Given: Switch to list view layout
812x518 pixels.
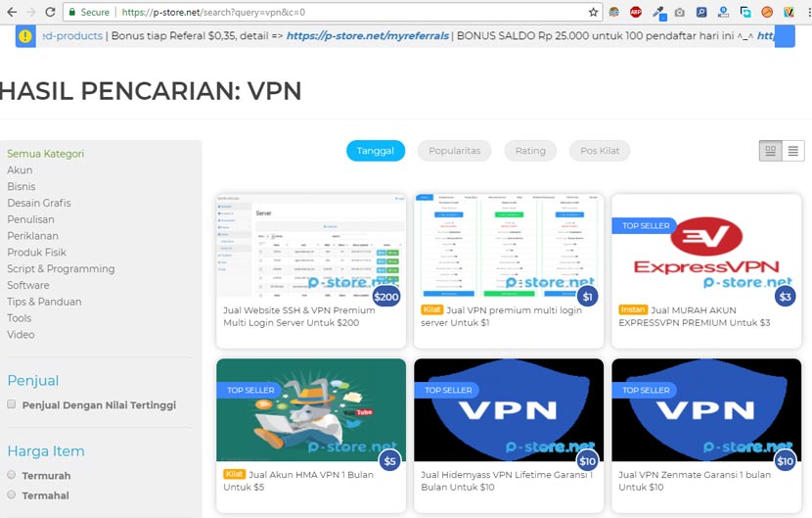Looking at the screenshot, I should pos(792,151).
